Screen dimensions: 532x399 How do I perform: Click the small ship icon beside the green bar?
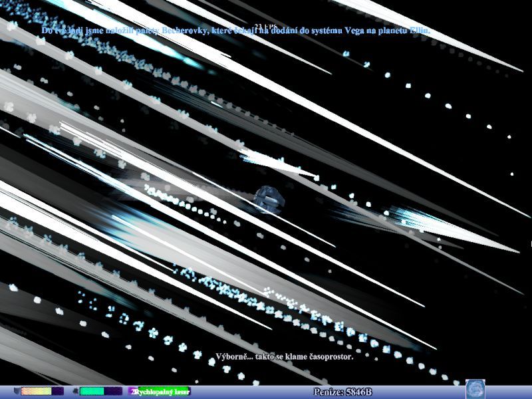(75, 391)
